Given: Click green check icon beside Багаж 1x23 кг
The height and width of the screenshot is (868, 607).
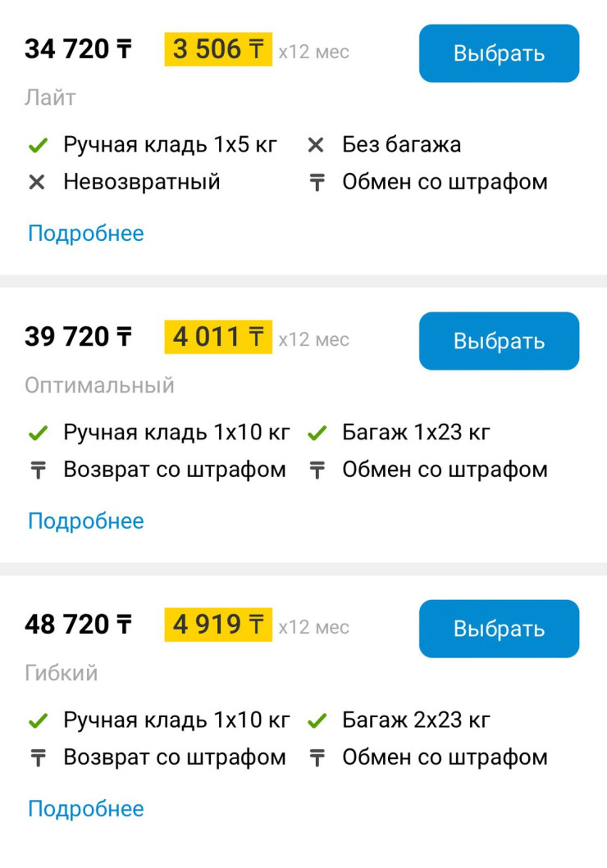Looking at the screenshot, I should tap(317, 434).
